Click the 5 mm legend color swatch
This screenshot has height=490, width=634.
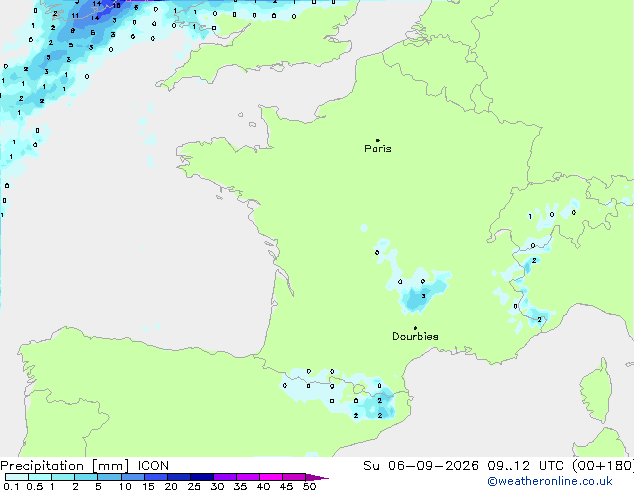(x=110, y=477)
